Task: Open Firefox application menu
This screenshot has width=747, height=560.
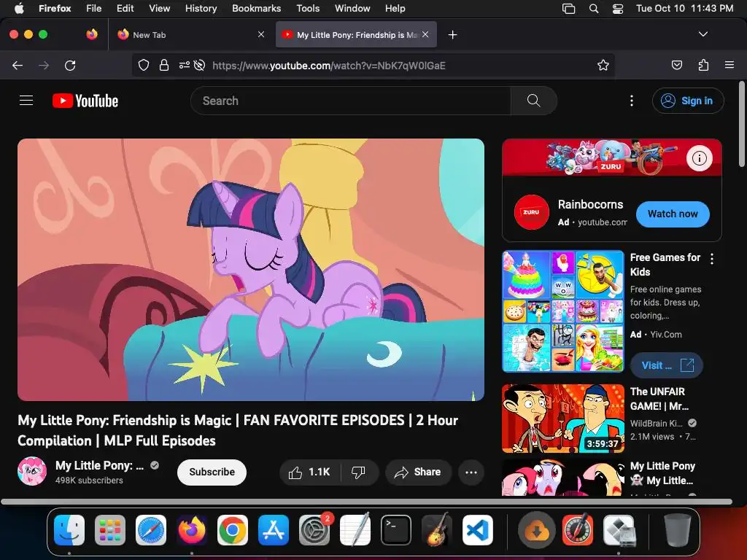Action: click(729, 65)
